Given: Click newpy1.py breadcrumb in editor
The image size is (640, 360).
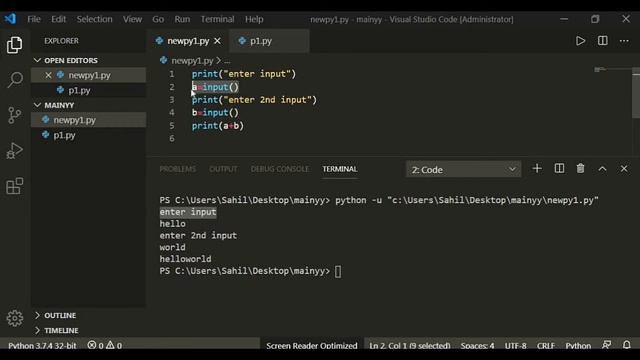Looking at the screenshot, I should [192, 60].
